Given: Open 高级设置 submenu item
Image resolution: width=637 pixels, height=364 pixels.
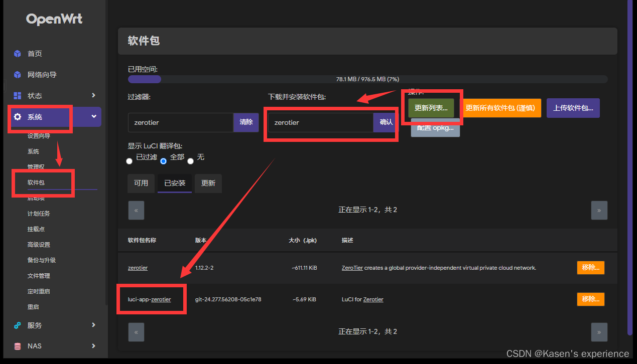Looking at the screenshot, I should click(39, 245).
